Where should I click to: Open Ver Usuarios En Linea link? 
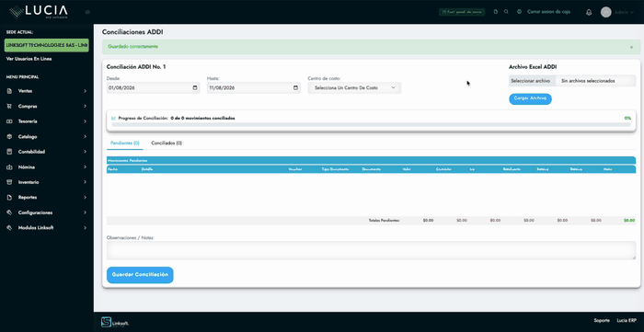tap(29, 59)
